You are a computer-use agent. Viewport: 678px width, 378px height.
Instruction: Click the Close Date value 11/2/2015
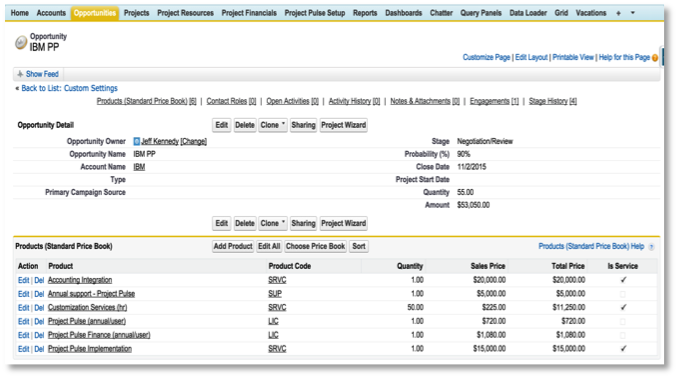[x=472, y=167]
